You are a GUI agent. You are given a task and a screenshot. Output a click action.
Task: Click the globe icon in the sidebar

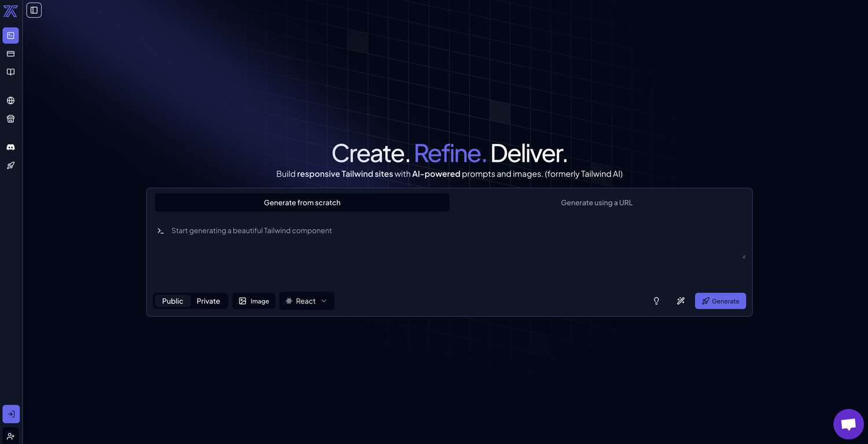pyautogui.click(x=10, y=100)
